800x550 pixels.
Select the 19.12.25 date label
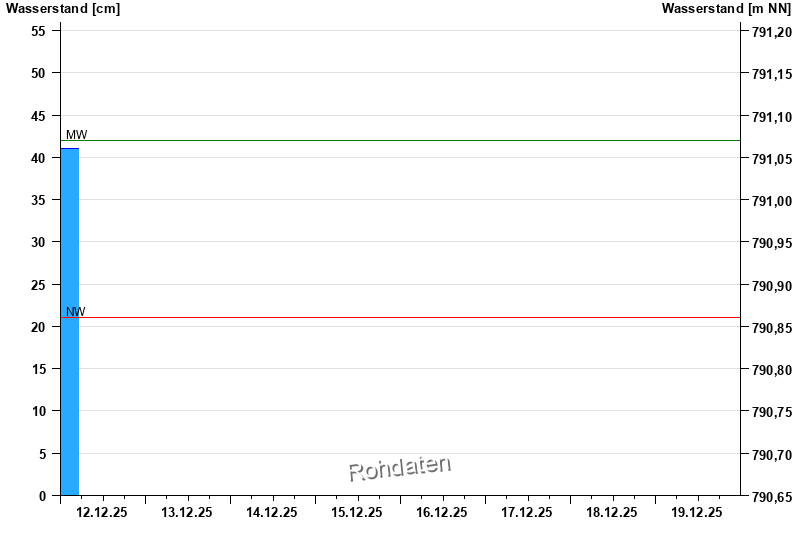696,512
